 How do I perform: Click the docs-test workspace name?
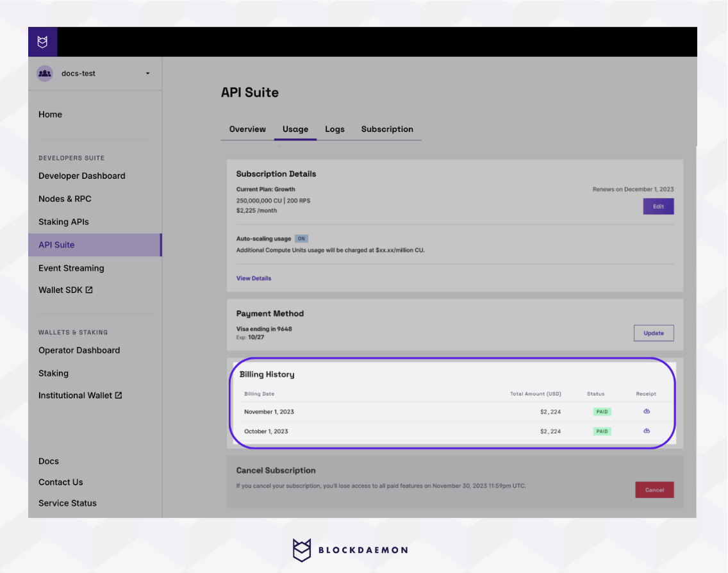tap(78, 73)
